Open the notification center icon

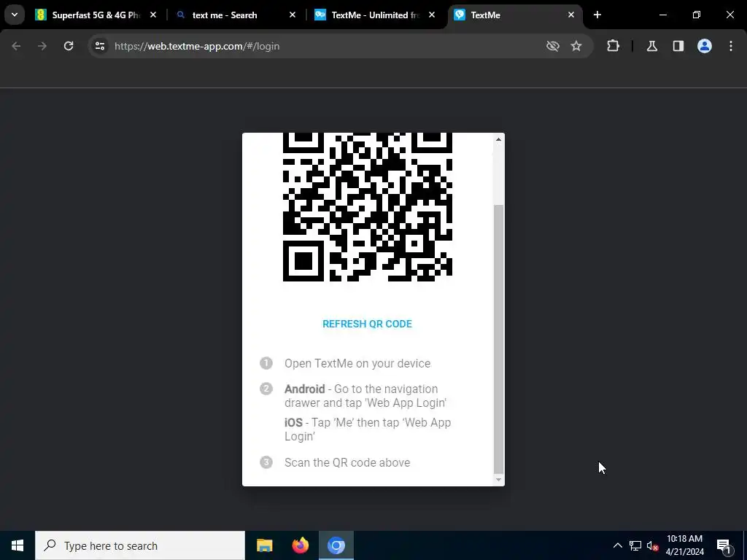click(724, 545)
